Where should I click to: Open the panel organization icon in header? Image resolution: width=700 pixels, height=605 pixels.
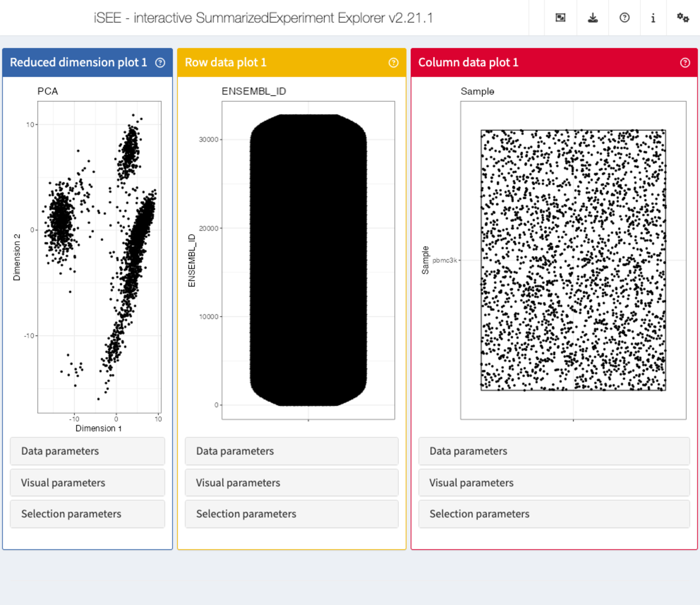[560, 18]
